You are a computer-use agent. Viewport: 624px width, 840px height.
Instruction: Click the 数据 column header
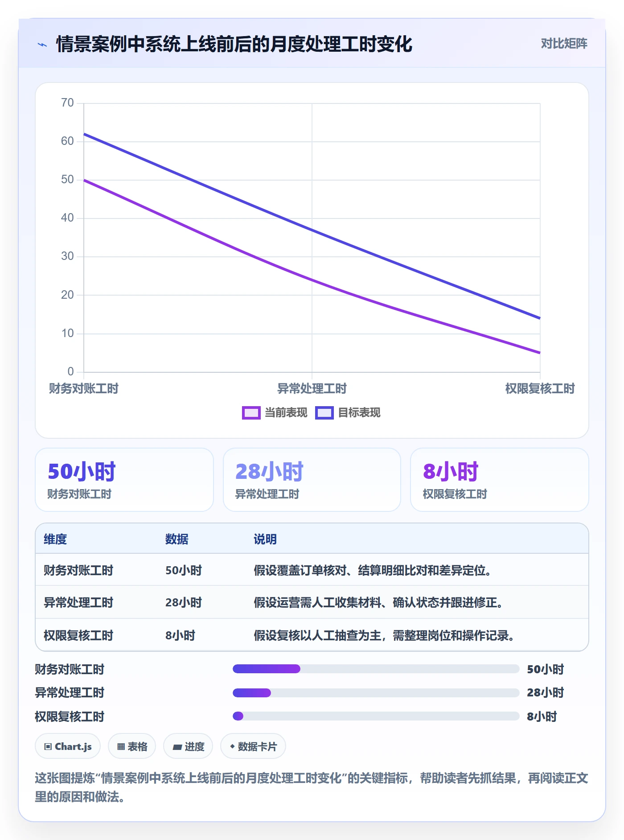pos(177,539)
